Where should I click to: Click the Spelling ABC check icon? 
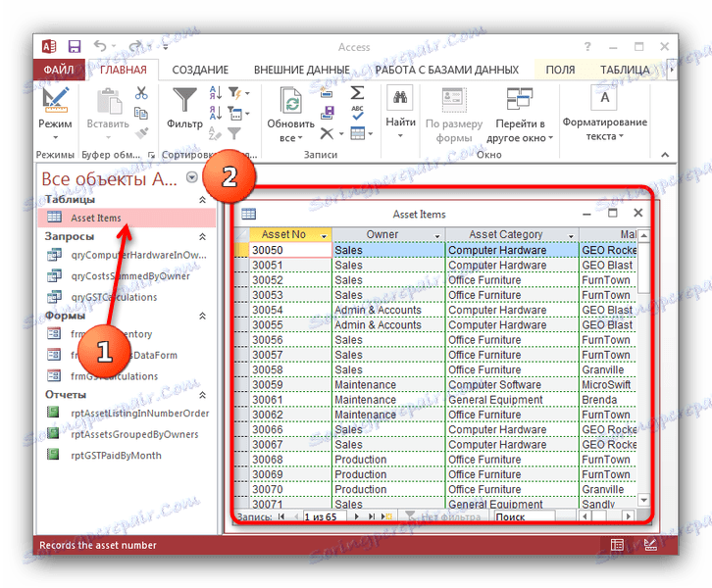click(x=357, y=113)
